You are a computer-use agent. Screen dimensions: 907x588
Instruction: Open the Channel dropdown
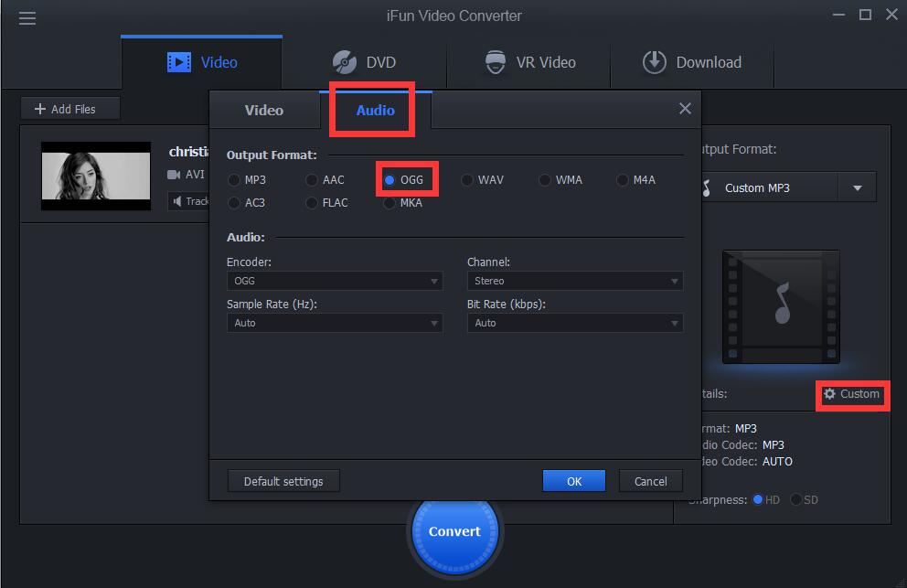coord(575,281)
